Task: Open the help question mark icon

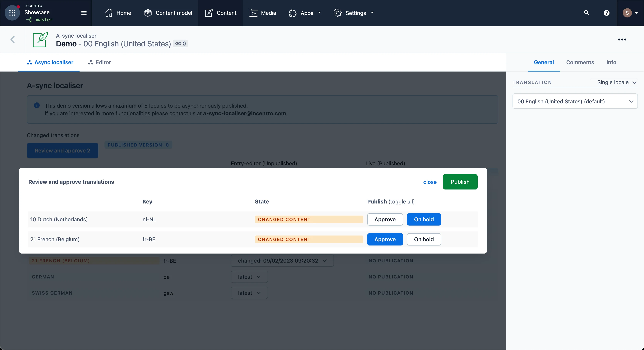Action: pos(606,13)
